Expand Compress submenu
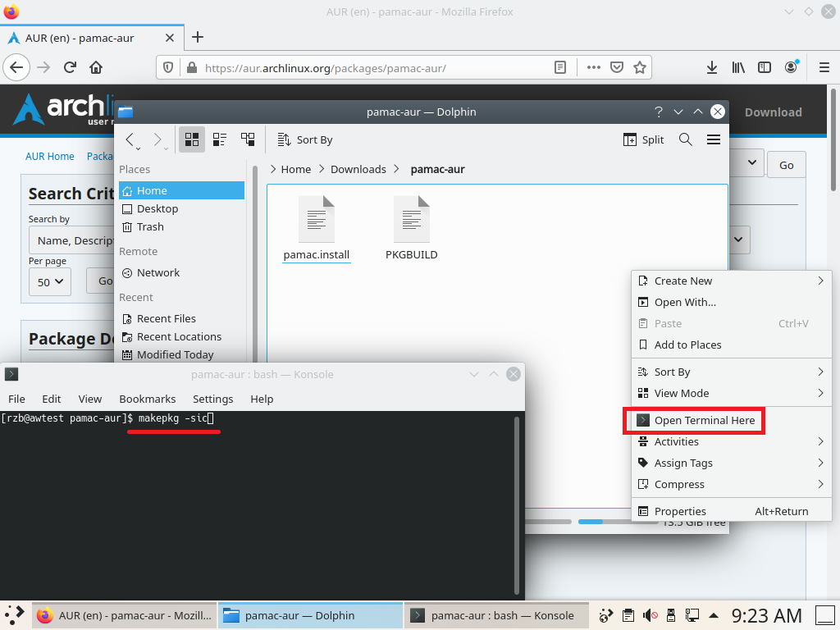The width and height of the screenshot is (840, 630). pos(731,485)
